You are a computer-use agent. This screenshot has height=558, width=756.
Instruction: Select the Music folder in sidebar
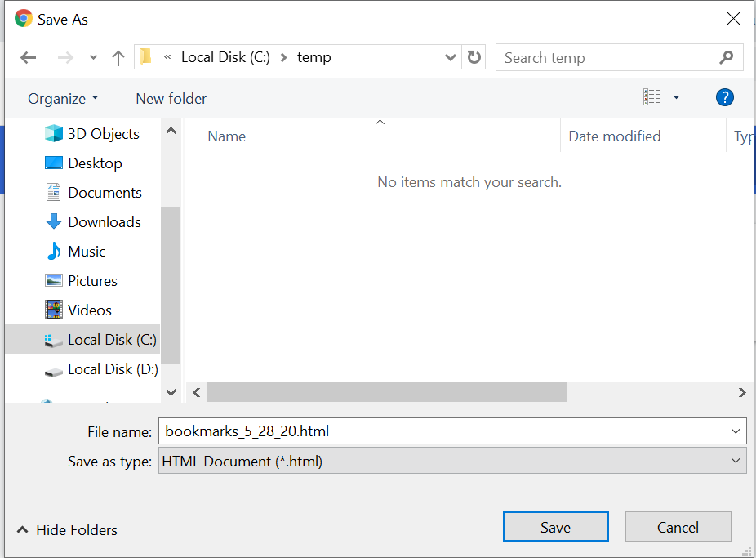point(87,252)
